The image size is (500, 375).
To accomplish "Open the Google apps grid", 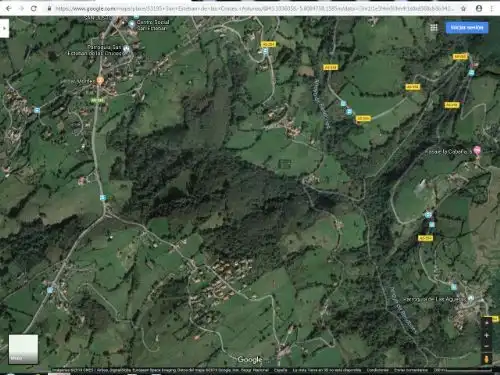I will pos(434,28).
